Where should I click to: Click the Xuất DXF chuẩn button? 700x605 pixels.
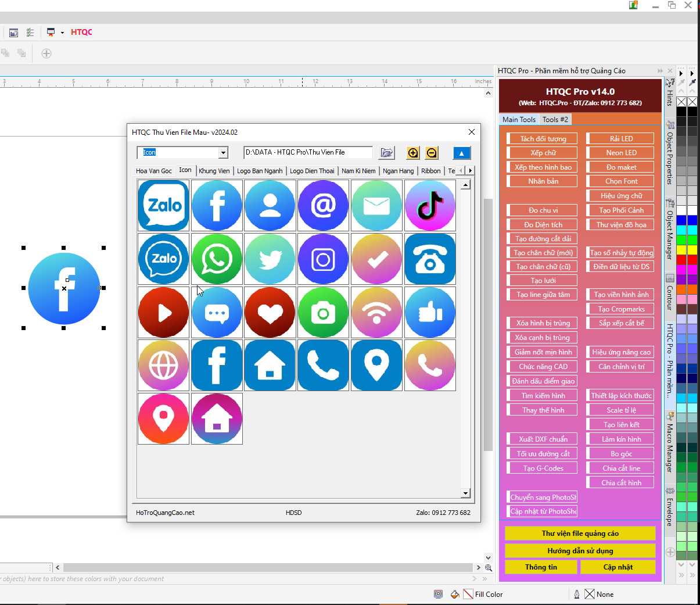click(543, 439)
